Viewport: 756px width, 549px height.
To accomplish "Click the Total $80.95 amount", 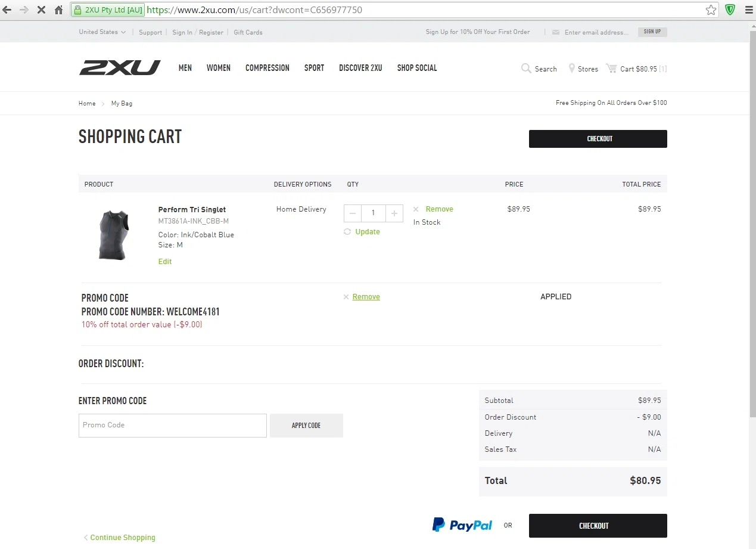I will pyautogui.click(x=645, y=480).
